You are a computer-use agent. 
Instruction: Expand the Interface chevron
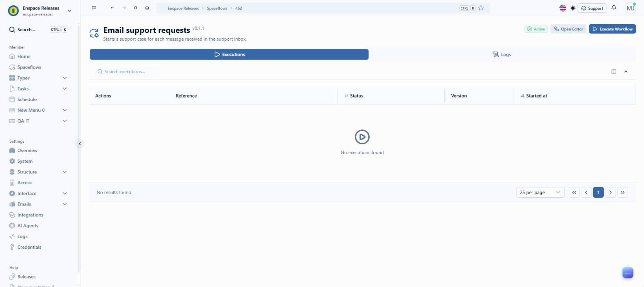(64, 193)
